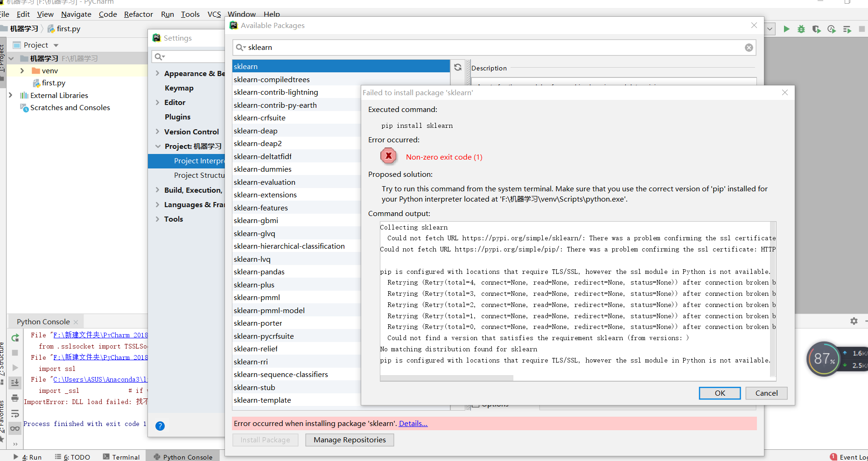868x461 pixels.
Task: Open the Edit menu
Action: pos(23,14)
